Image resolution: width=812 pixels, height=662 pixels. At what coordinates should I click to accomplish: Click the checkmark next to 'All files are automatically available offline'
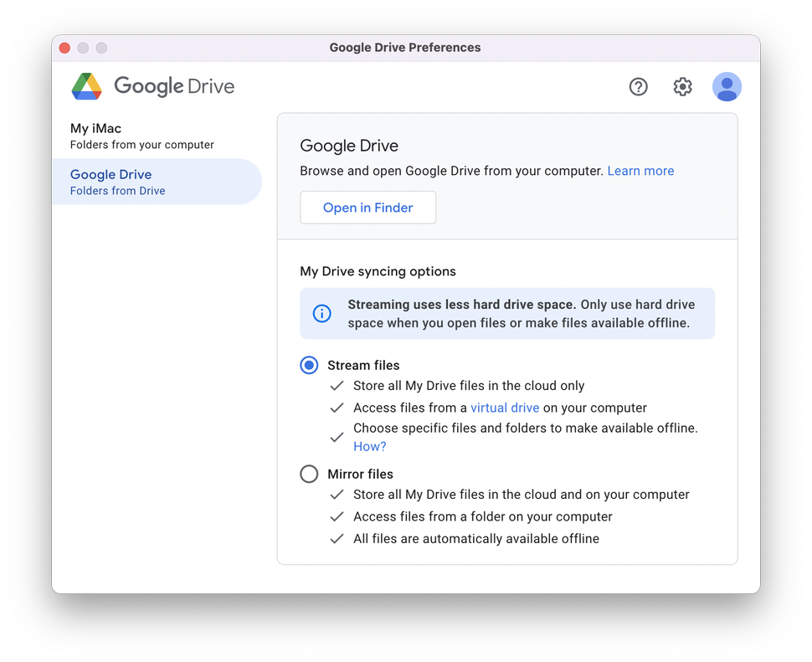point(337,538)
